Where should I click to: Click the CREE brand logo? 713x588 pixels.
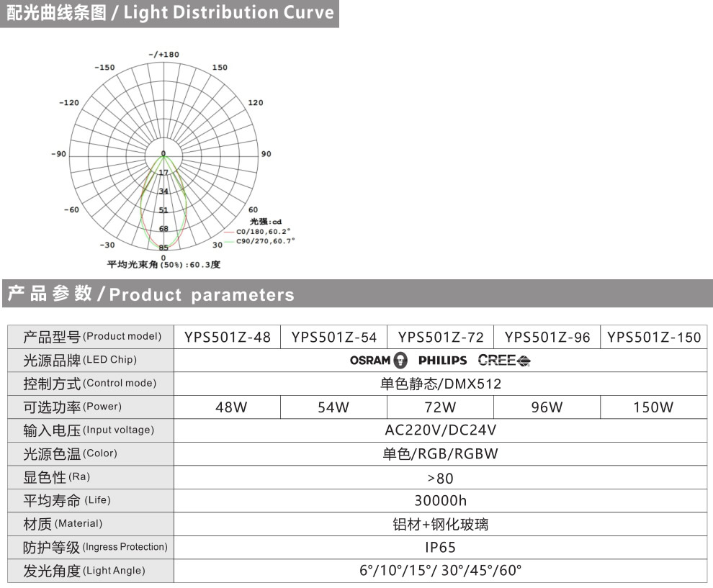click(x=503, y=360)
